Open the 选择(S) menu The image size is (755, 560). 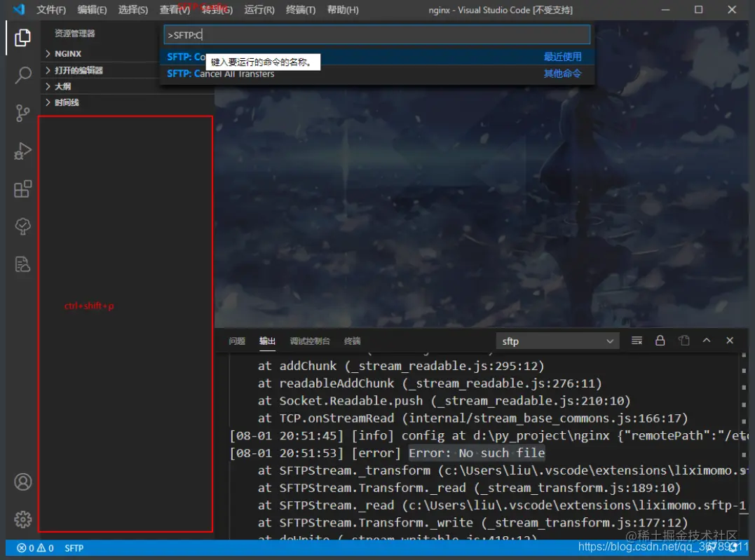[133, 10]
